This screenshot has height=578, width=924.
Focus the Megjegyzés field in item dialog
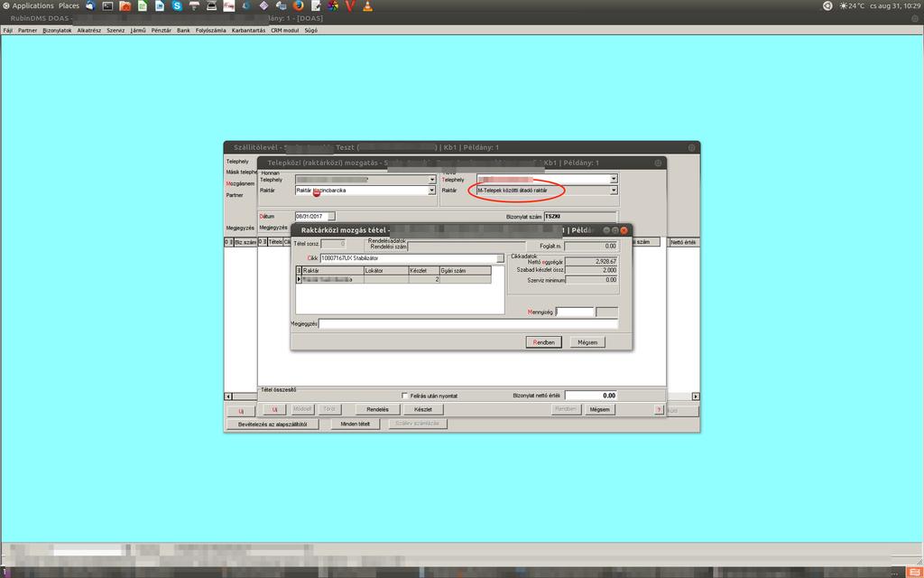(468, 324)
